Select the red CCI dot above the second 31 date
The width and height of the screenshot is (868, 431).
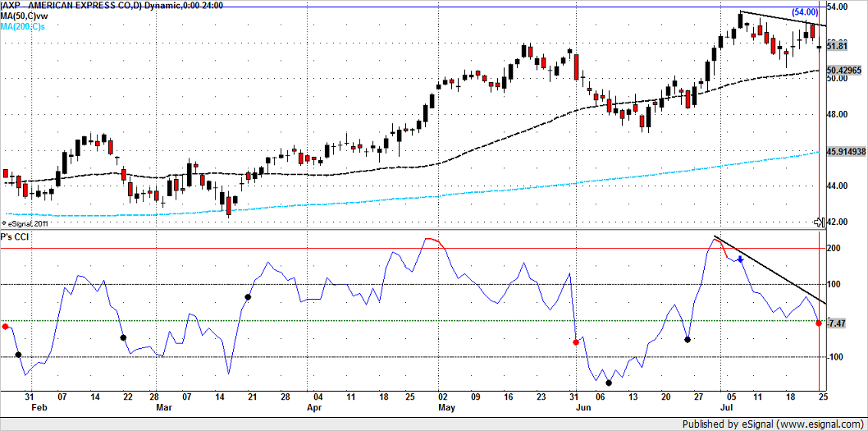click(x=576, y=342)
